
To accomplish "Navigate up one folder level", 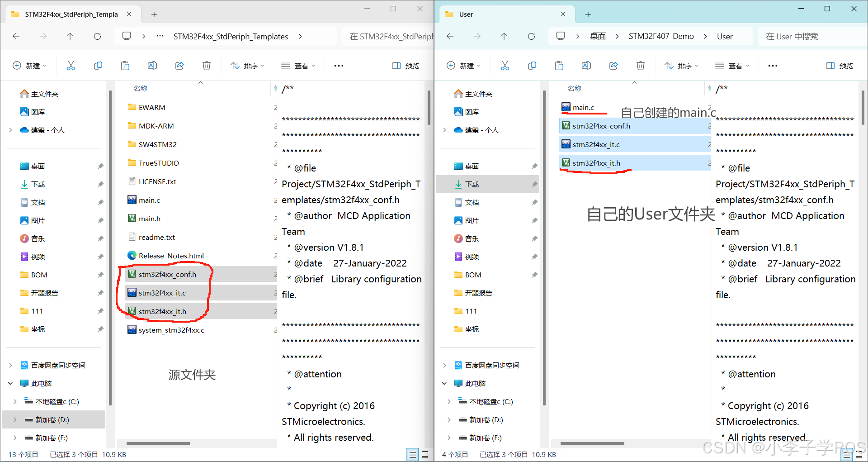I will (504, 36).
